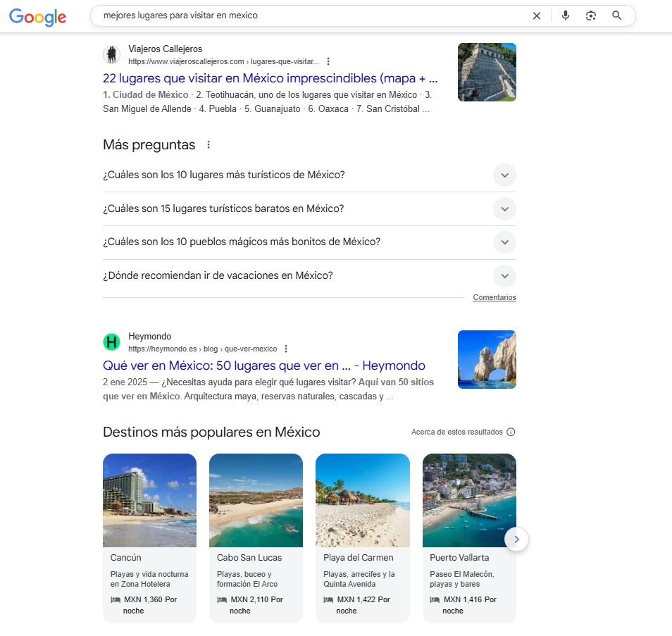Image resolution: width=672 pixels, height=636 pixels.
Task: Expand question about vacaciones en México
Action: [504, 275]
